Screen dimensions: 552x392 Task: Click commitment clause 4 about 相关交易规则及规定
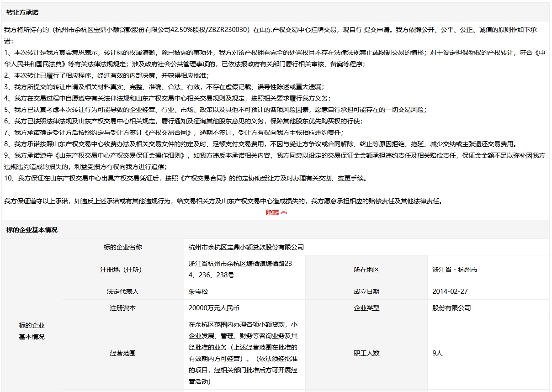coord(167,98)
